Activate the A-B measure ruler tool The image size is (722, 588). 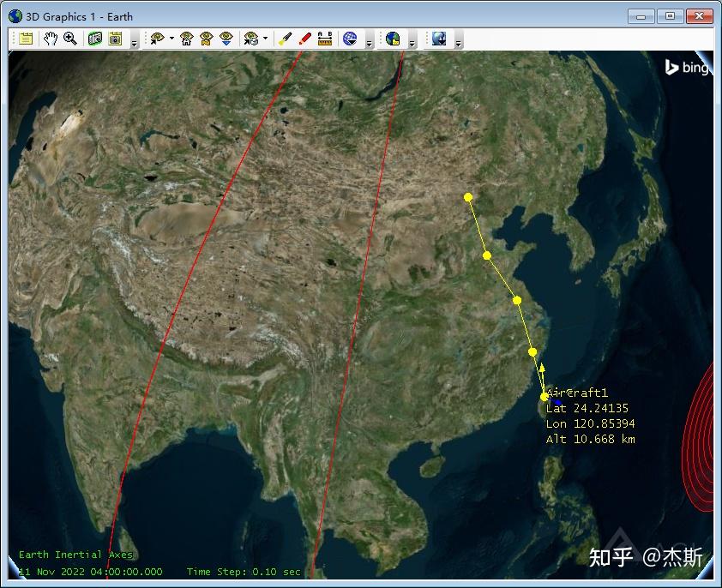[x=325, y=39]
